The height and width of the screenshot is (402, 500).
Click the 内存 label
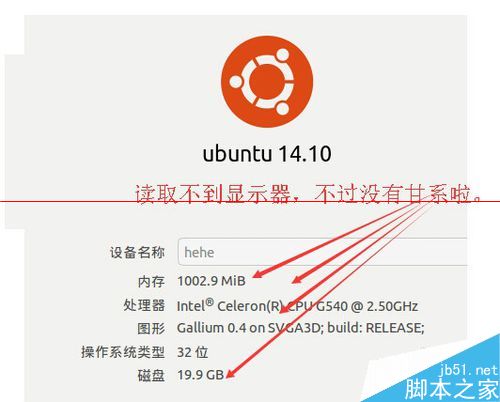pos(151,282)
